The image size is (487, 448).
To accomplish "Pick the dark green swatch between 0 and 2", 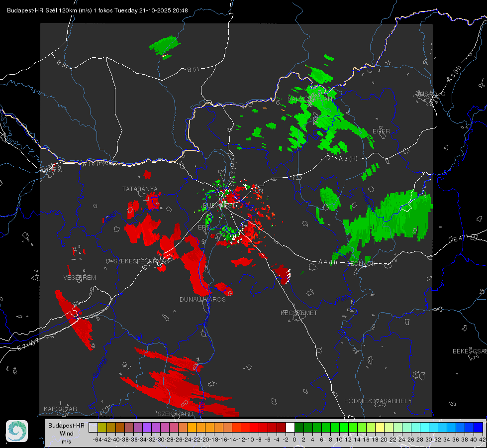I will [299, 427].
